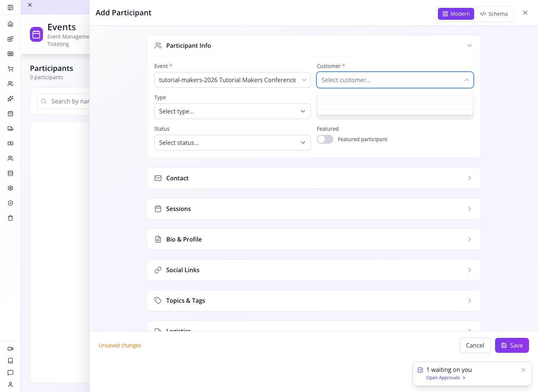This screenshot has width=538, height=392.
Task: Click the purple Events calendar logo
Action: (36, 34)
